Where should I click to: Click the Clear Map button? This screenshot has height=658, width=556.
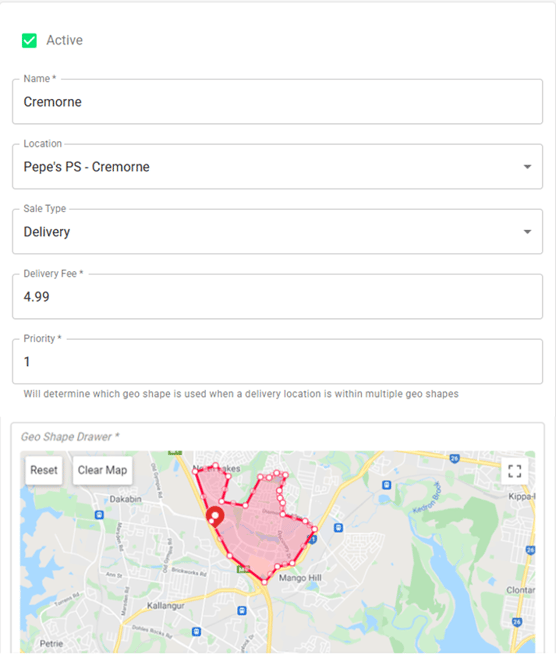coord(102,470)
